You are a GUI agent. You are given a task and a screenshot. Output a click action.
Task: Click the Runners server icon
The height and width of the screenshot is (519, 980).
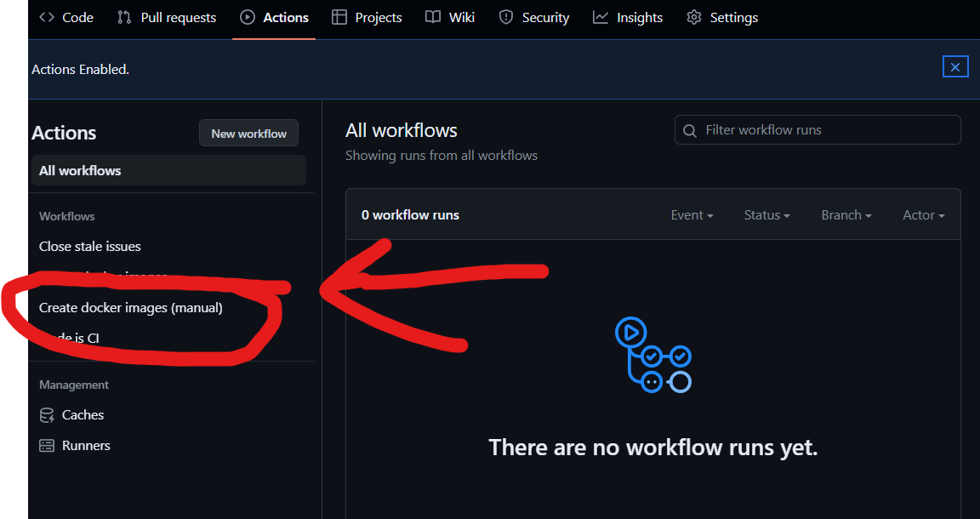(x=47, y=445)
